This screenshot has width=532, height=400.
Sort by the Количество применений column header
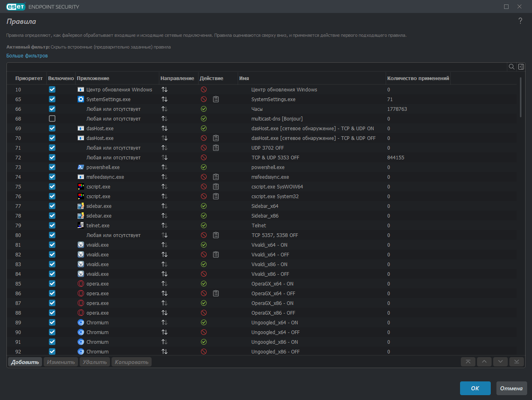[x=418, y=78]
